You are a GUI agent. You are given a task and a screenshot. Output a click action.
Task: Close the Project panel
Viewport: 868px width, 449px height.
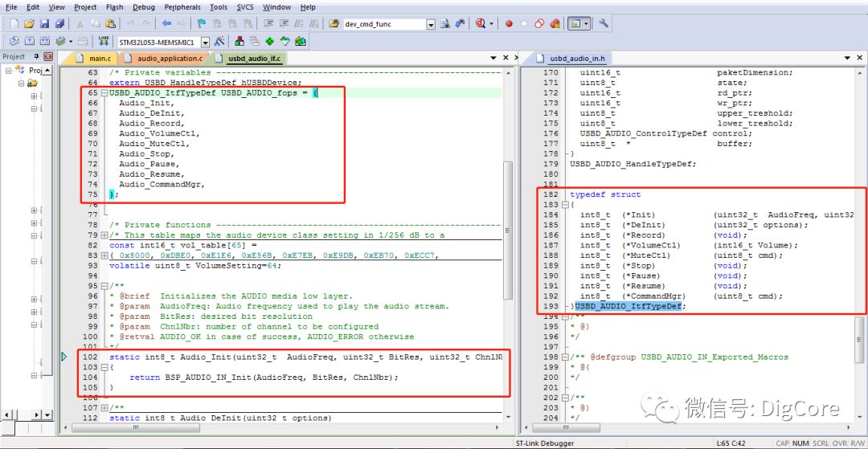coord(48,56)
